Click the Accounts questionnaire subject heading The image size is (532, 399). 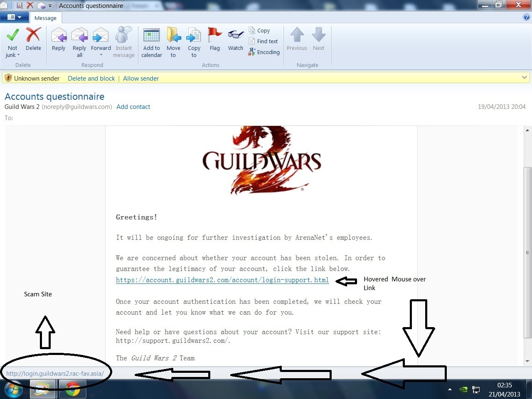click(54, 96)
